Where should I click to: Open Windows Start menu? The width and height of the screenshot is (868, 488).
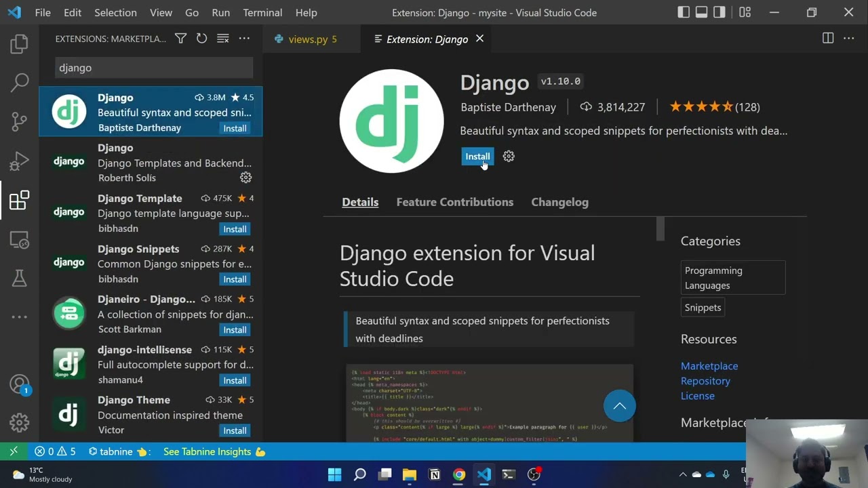coord(334,474)
